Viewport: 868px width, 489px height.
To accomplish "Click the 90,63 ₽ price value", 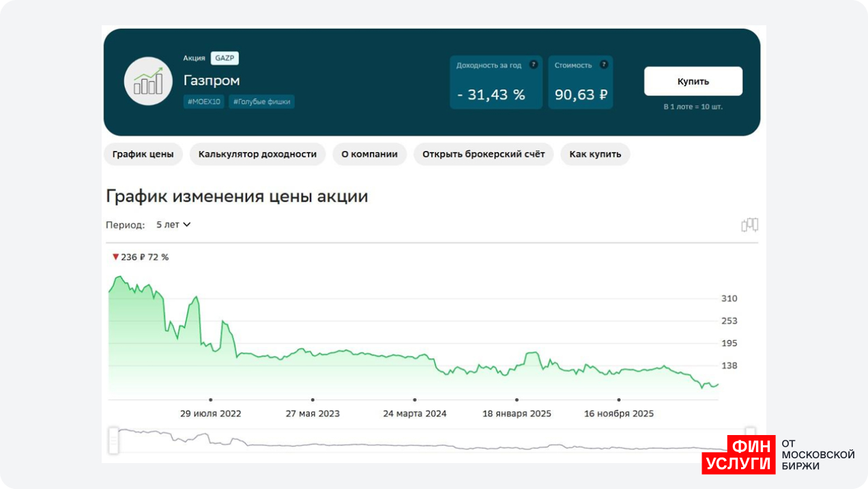I will [581, 95].
